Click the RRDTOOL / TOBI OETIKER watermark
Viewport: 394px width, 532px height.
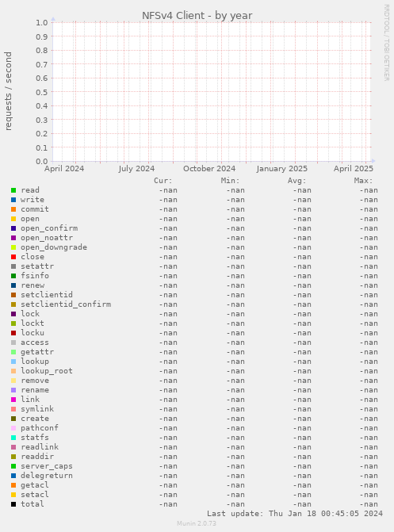pyautogui.click(x=387, y=42)
